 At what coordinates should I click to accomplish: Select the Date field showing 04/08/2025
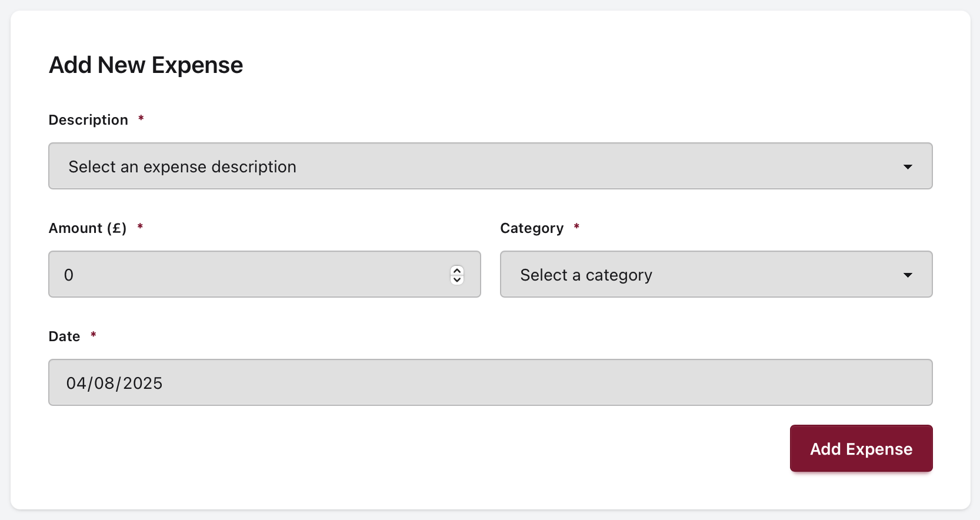(x=490, y=382)
